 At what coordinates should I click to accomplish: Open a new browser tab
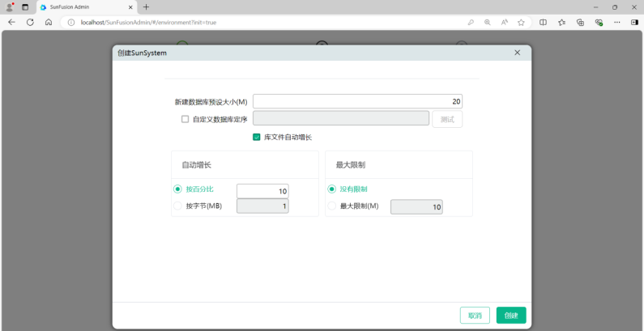[146, 7]
